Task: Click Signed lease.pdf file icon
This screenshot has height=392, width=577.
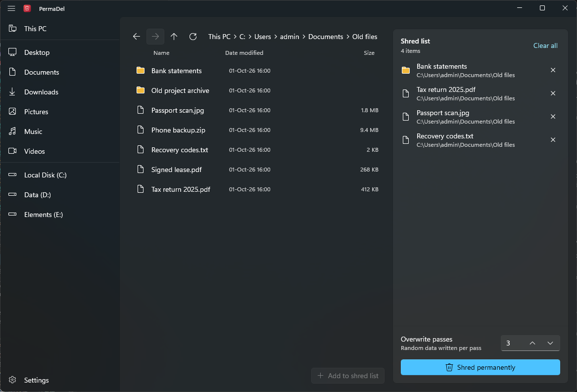Action: coord(140,169)
